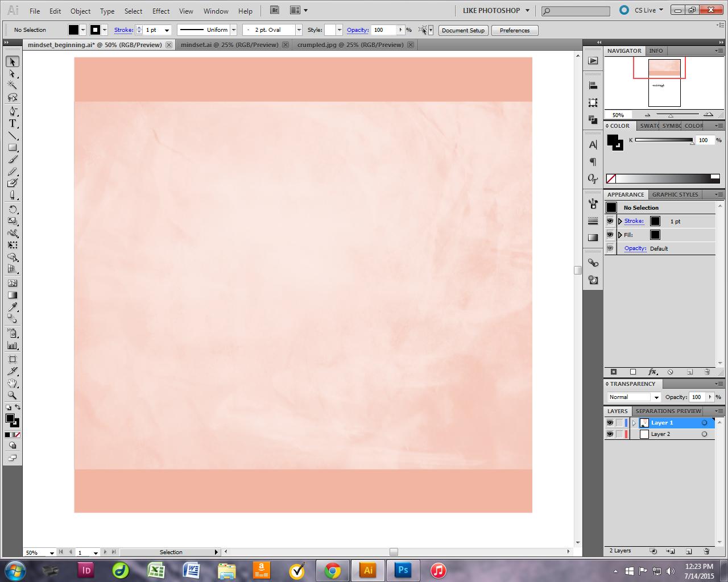The width and height of the screenshot is (728, 582).
Task: Select the Lasso tool
Action: tap(12, 97)
